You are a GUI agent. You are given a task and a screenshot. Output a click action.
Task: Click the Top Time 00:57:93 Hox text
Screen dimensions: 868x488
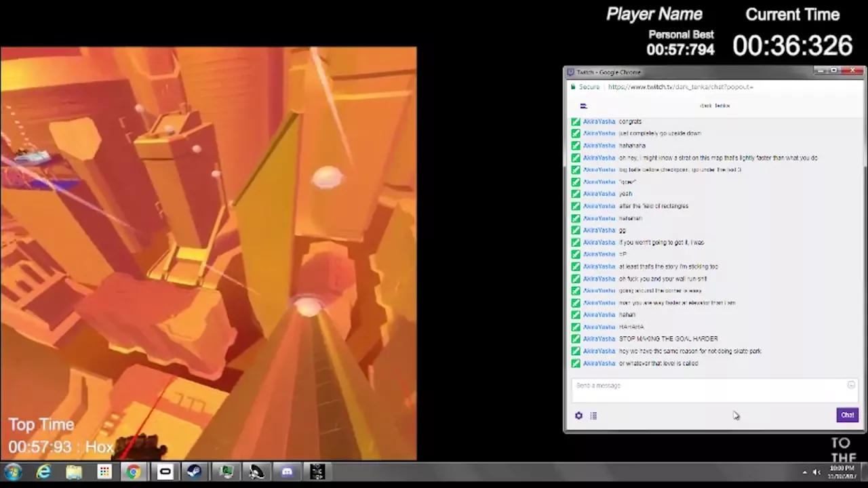pos(61,436)
